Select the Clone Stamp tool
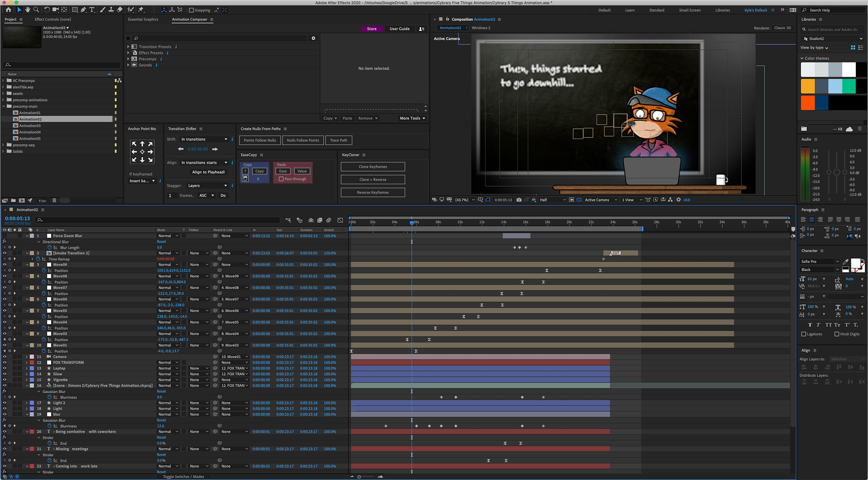868x480 pixels. tap(111, 9)
